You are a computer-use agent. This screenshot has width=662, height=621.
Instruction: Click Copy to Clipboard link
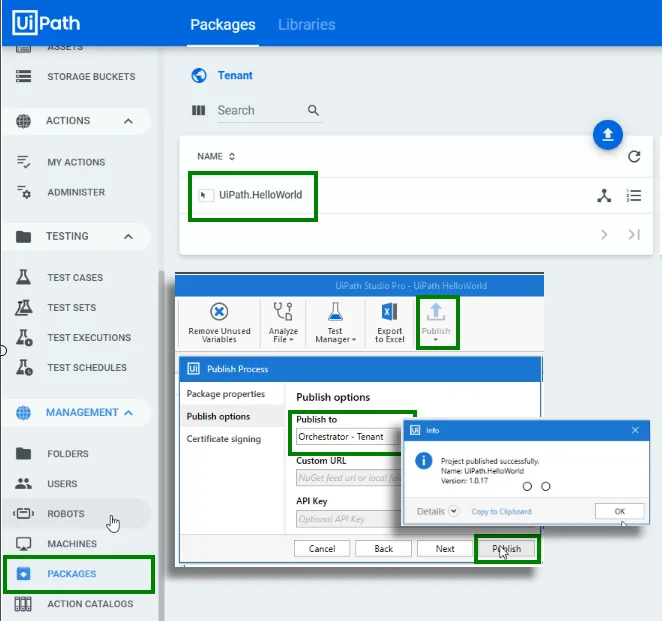tap(501, 512)
